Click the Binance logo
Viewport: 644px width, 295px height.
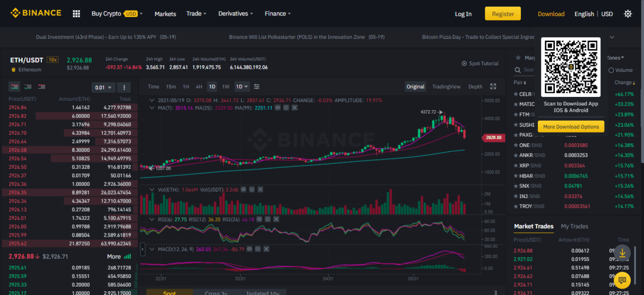point(36,13)
